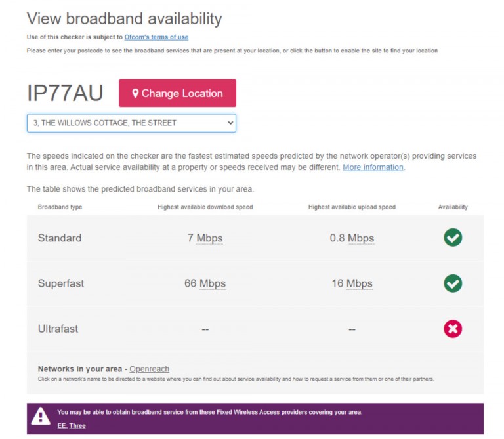
Task: Open the address dropdown showing The Willows Cottage
Action: pyautogui.click(x=131, y=123)
